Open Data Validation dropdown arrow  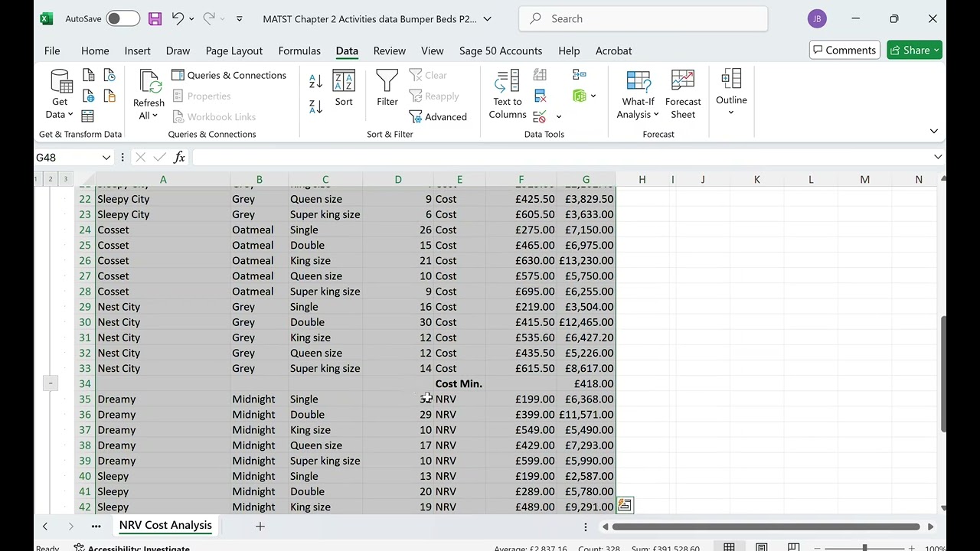(559, 116)
